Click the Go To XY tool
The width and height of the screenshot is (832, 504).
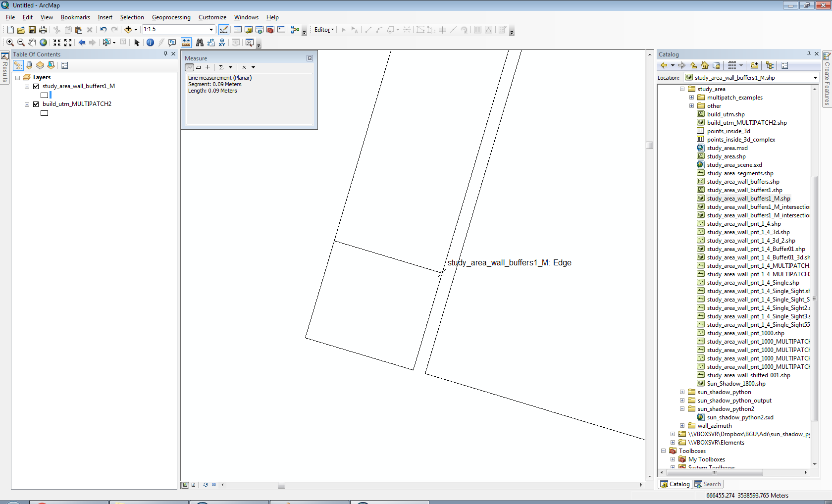(222, 43)
